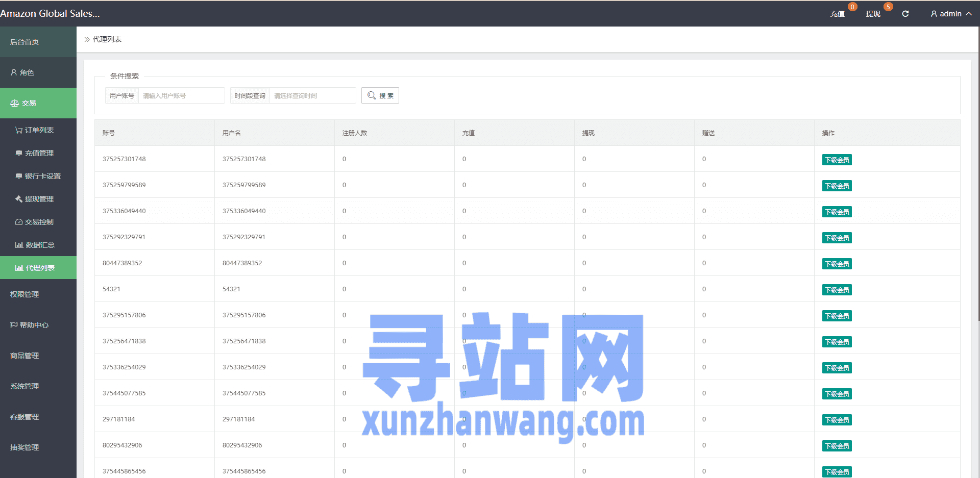Click the 代理列表 breadcrumb text
The image size is (980, 478).
click(x=107, y=39)
